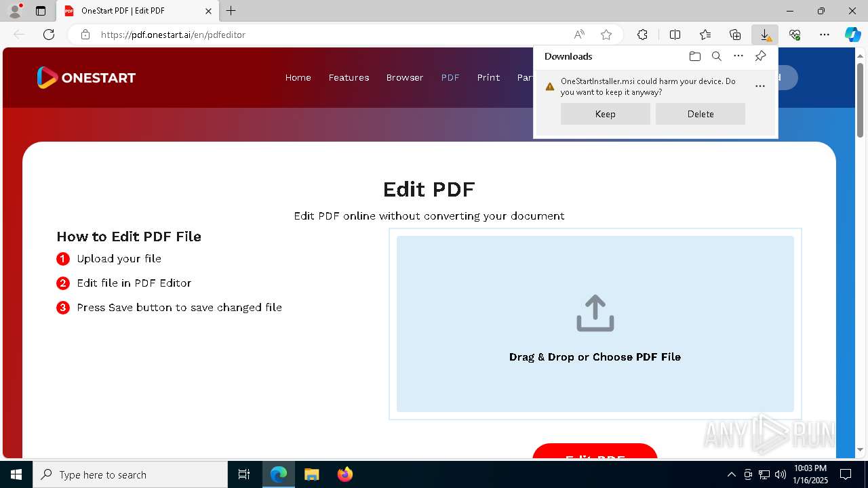This screenshot has height=488, width=868.
Task: Open the Extensions puzzle icon
Action: pos(642,35)
